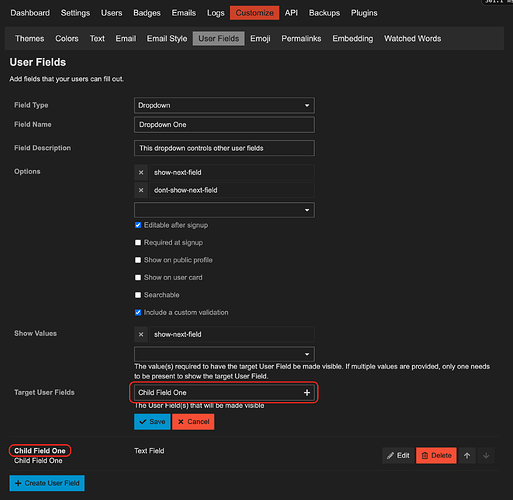Move Child Field One up with arrow
The width and height of the screenshot is (513, 500).
pyautogui.click(x=467, y=455)
